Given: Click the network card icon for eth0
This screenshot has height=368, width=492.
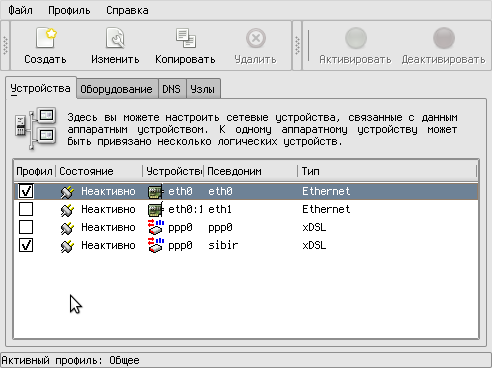Looking at the screenshot, I should point(155,192).
